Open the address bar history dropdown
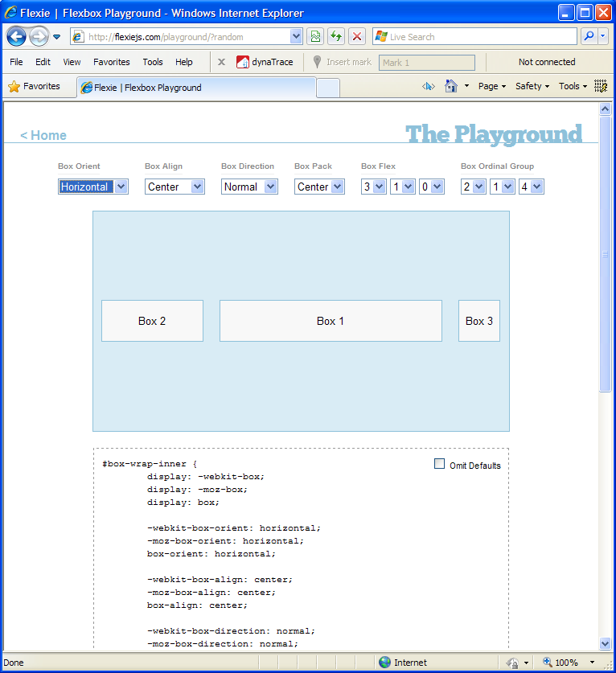Viewport: 616px width, 673px height. coord(296,36)
